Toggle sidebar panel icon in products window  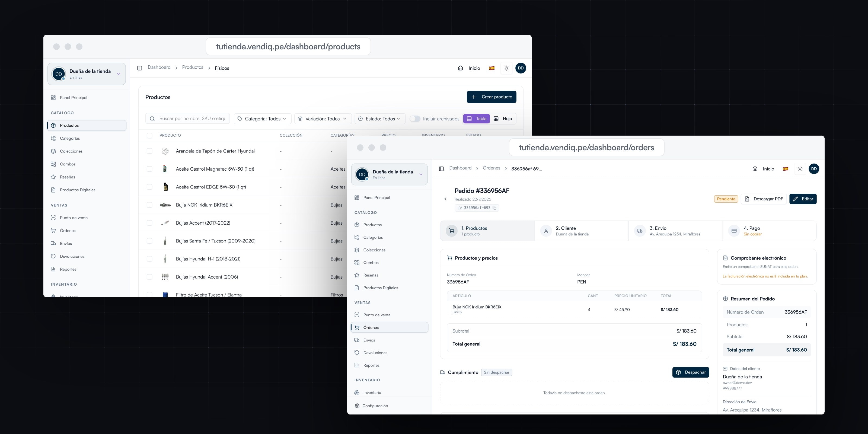[x=139, y=68]
